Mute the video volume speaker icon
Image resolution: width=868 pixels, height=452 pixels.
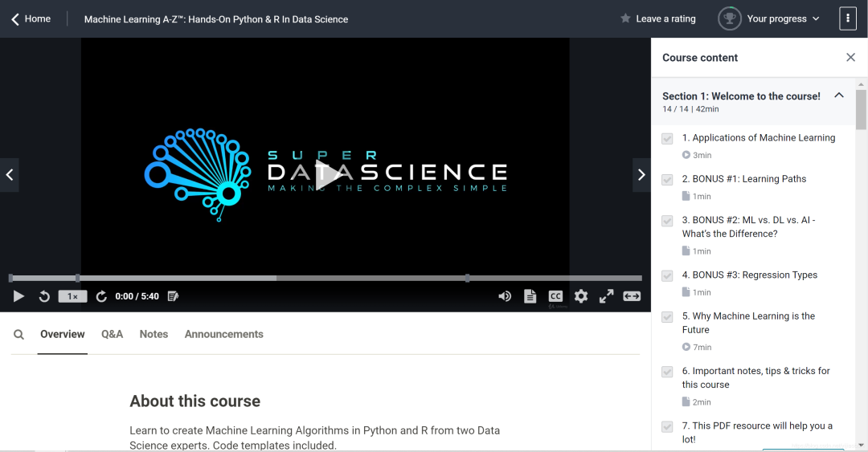coord(504,296)
